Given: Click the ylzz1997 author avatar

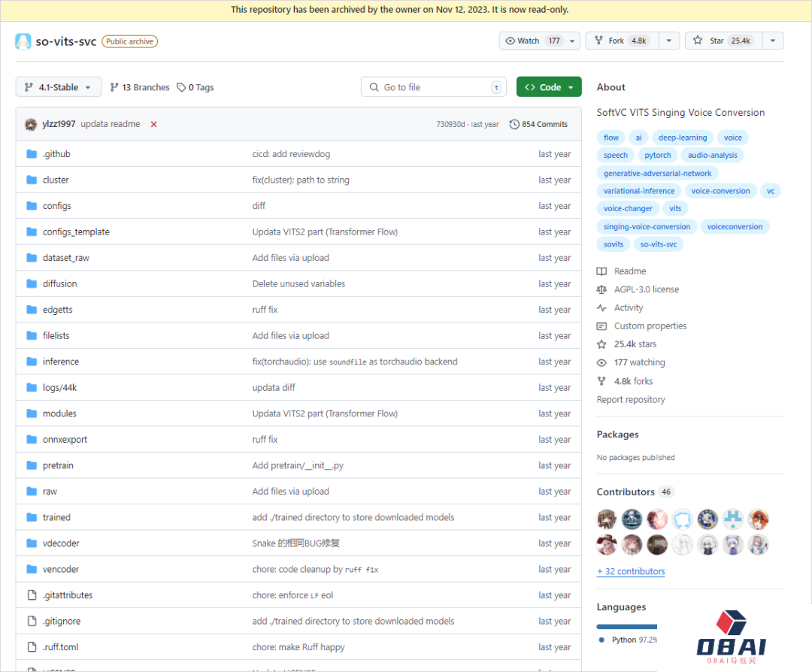Looking at the screenshot, I should tap(31, 124).
